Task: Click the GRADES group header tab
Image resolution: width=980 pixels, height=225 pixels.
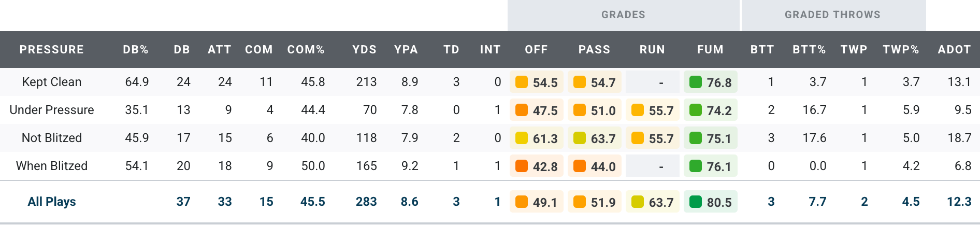Action: [623, 15]
